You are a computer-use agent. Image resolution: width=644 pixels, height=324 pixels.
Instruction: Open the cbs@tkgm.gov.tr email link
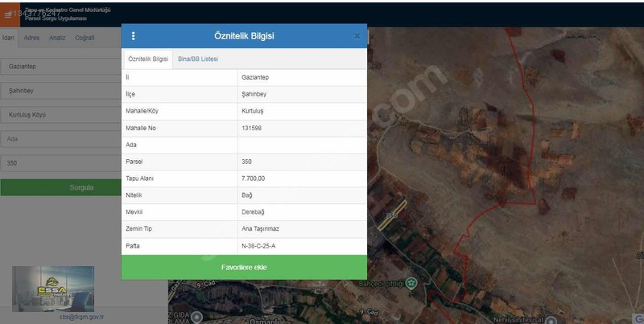tap(82, 317)
